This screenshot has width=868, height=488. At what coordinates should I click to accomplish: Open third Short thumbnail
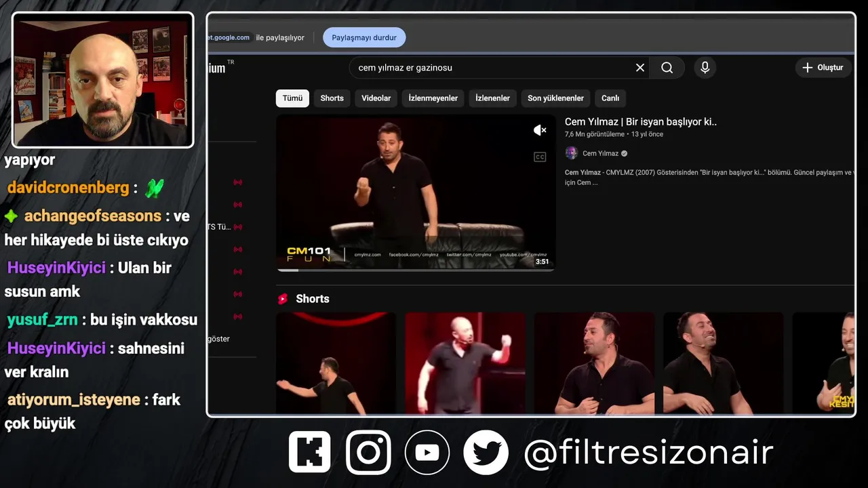595,363
